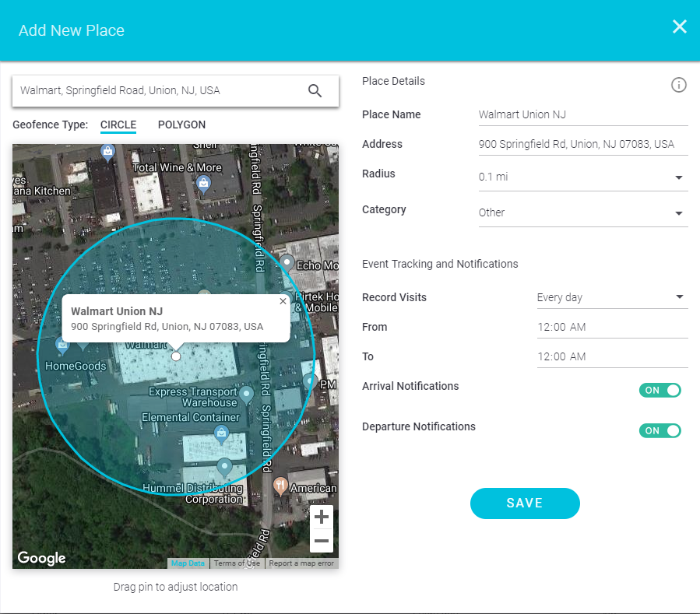Open the Terms of Use link
Image resolution: width=700 pixels, height=614 pixels.
pyautogui.click(x=237, y=563)
